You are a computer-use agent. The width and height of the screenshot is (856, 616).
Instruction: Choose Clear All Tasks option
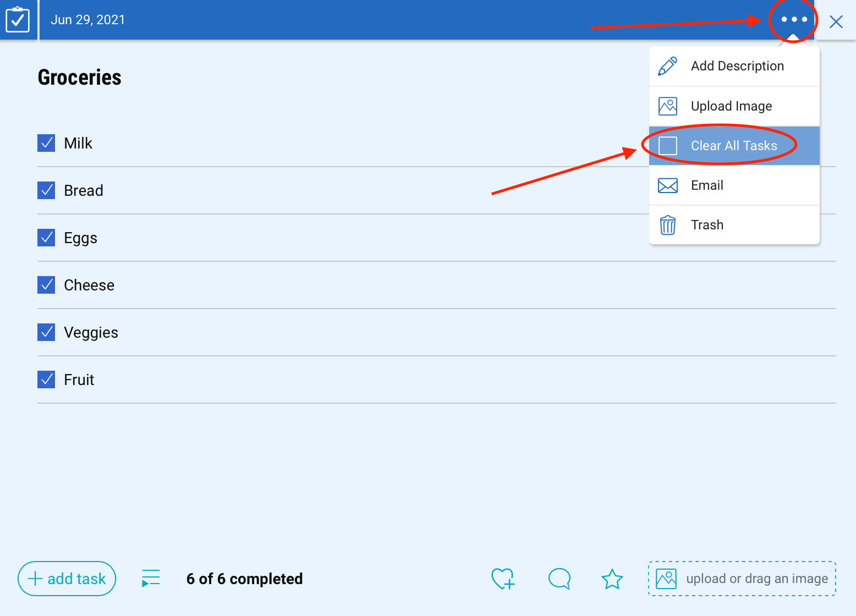[734, 146]
